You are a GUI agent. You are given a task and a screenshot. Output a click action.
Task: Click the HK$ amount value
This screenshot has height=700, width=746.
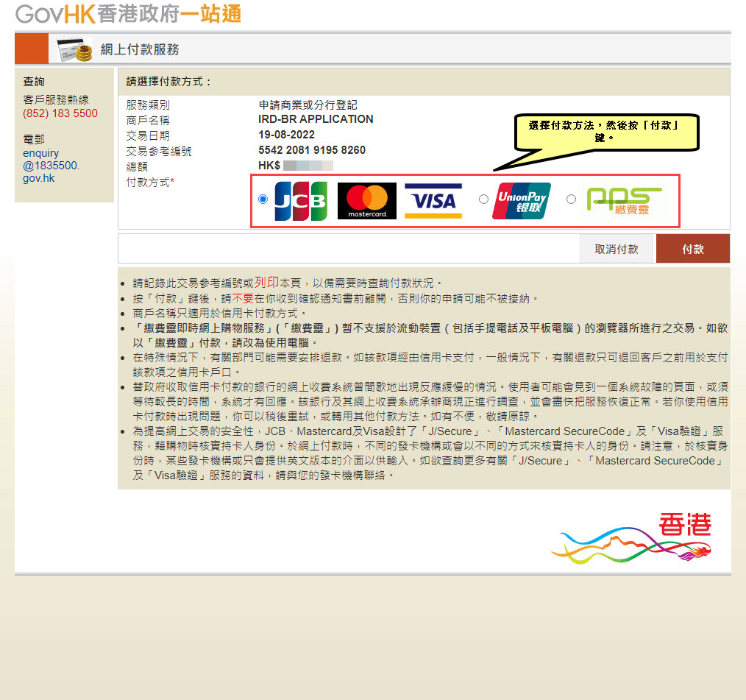(296, 166)
